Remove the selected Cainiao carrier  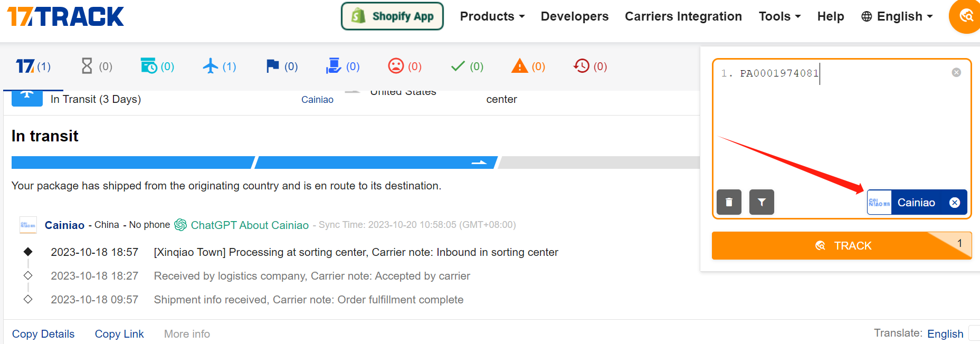955,203
